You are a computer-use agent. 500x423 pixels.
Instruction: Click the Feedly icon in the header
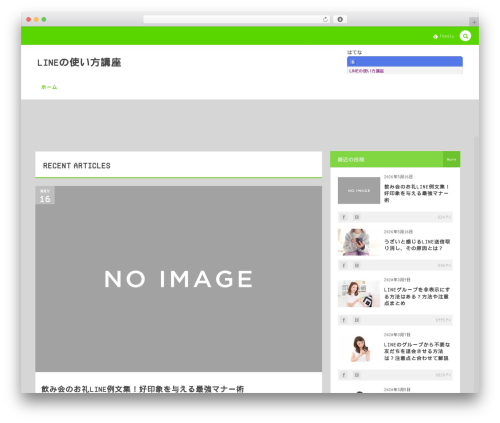click(x=435, y=36)
